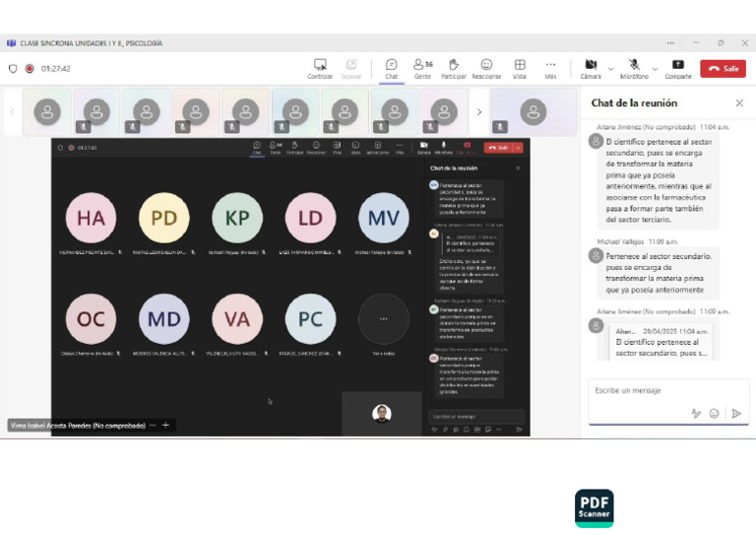
Task: Toggle the Cámara on or off
Action: pos(591,69)
